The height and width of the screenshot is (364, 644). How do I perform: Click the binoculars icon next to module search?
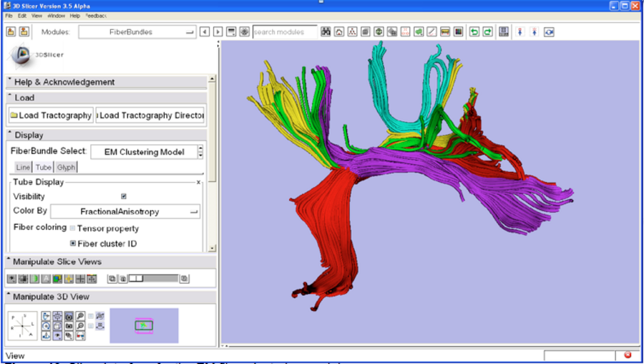point(326,32)
